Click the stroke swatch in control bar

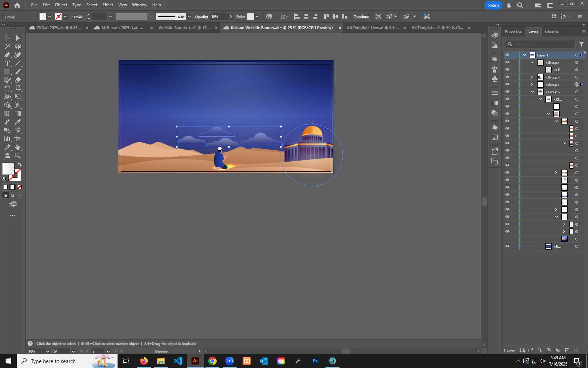click(x=58, y=16)
